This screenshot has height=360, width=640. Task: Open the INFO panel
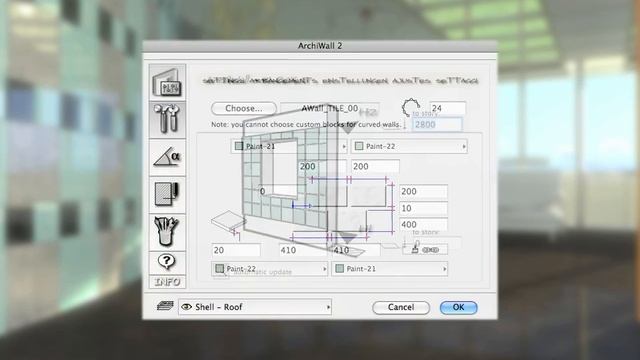click(167, 282)
